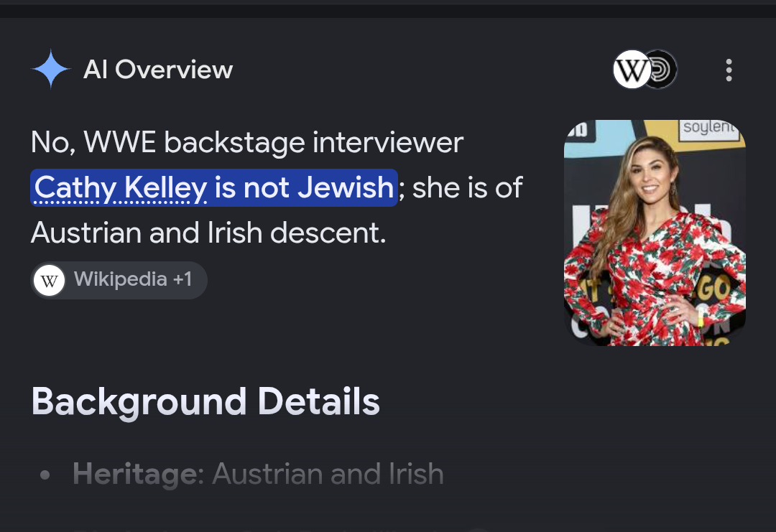Click the 'Austrian and Irish descent.' sentence
Screen dimensions: 776x532
pos(208,233)
